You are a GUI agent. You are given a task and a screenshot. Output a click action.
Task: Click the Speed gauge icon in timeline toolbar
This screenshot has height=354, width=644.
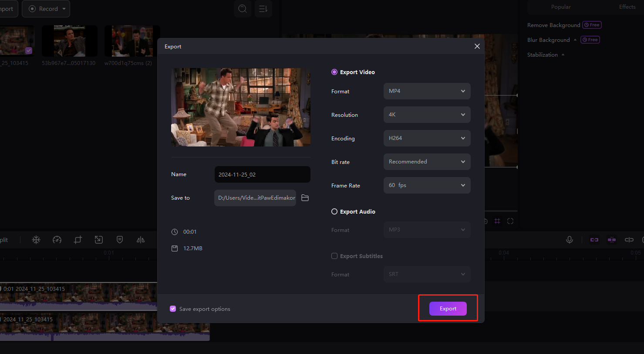click(x=57, y=240)
